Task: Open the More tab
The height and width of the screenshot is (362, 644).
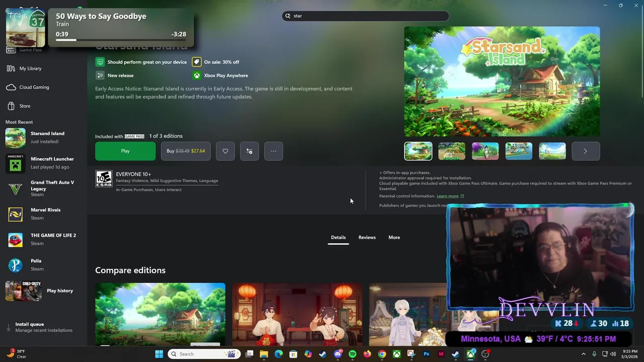Action: point(394,237)
